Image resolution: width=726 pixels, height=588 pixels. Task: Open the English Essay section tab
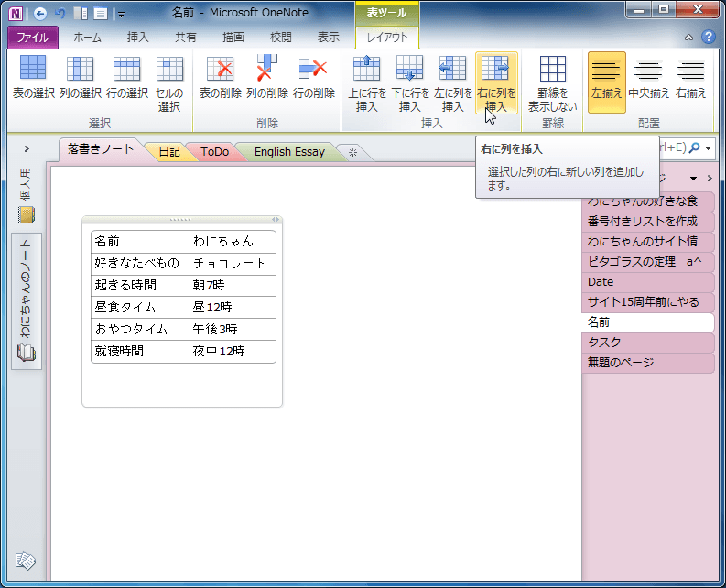(289, 151)
